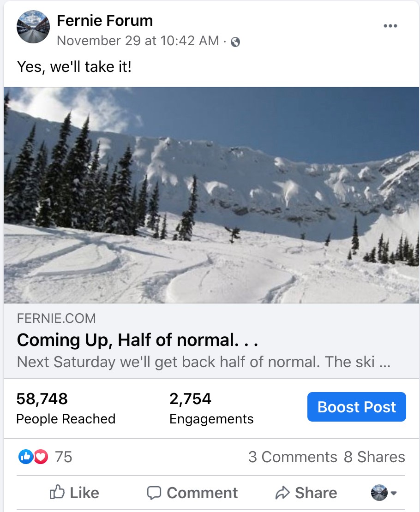Open the snowy mountain link preview image
This screenshot has height=512, width=420.
[211, 195]
